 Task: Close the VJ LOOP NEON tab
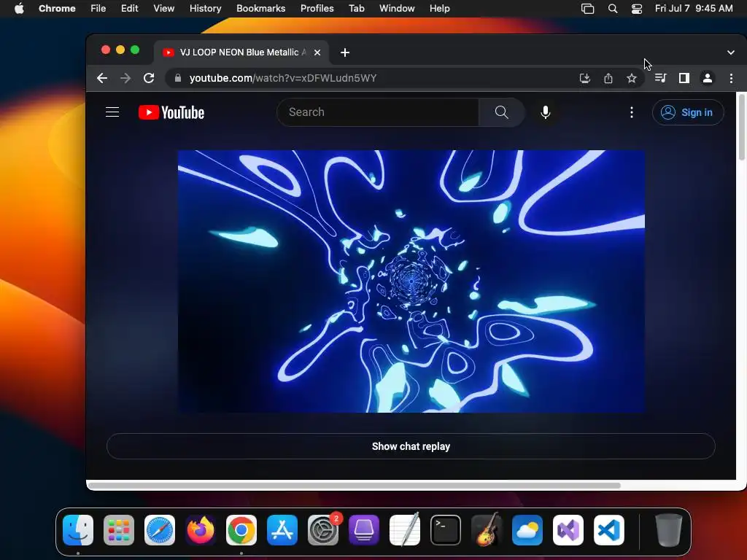coord(317,52)
